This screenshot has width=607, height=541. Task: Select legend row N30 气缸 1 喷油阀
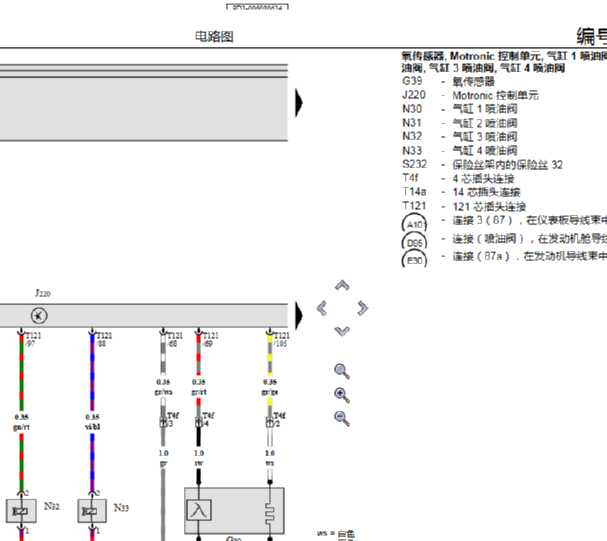[460, 109]
